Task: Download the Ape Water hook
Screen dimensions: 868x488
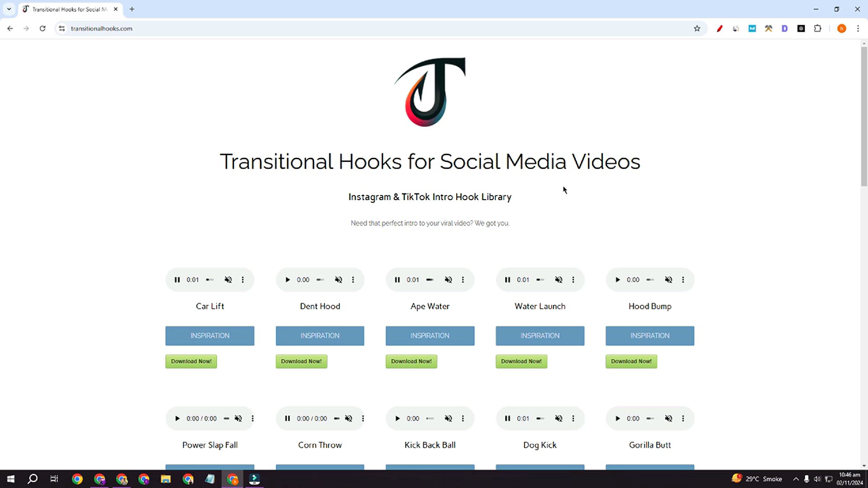Action: coord(411,361)
